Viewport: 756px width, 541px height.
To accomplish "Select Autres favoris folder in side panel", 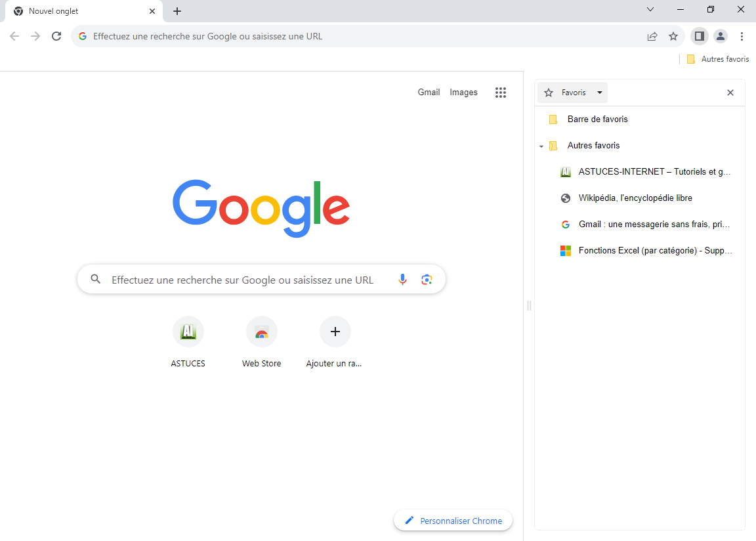I will (x=640, y=146).
